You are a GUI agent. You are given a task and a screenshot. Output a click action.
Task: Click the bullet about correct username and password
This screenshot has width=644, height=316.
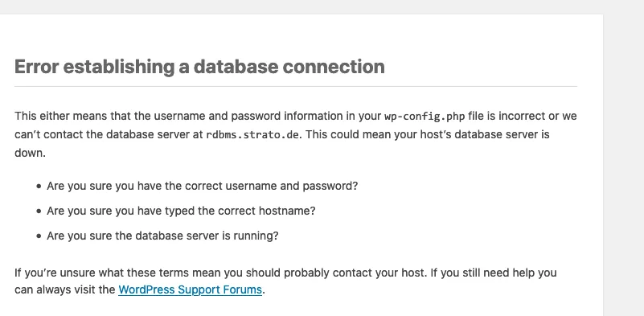pyautogui.click(x=202, y=187)
